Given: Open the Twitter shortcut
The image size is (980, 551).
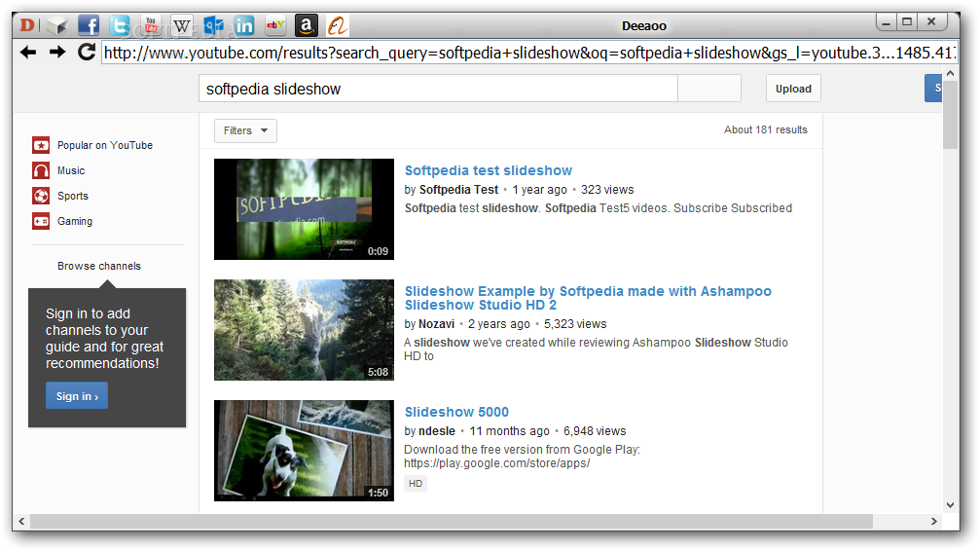Looking at the screenshot, I should click(x=120, y=25).
